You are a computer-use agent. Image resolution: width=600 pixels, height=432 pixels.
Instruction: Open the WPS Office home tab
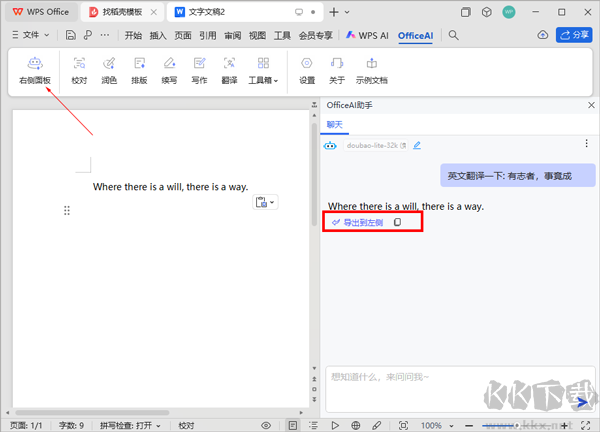[x=41, y=12]
